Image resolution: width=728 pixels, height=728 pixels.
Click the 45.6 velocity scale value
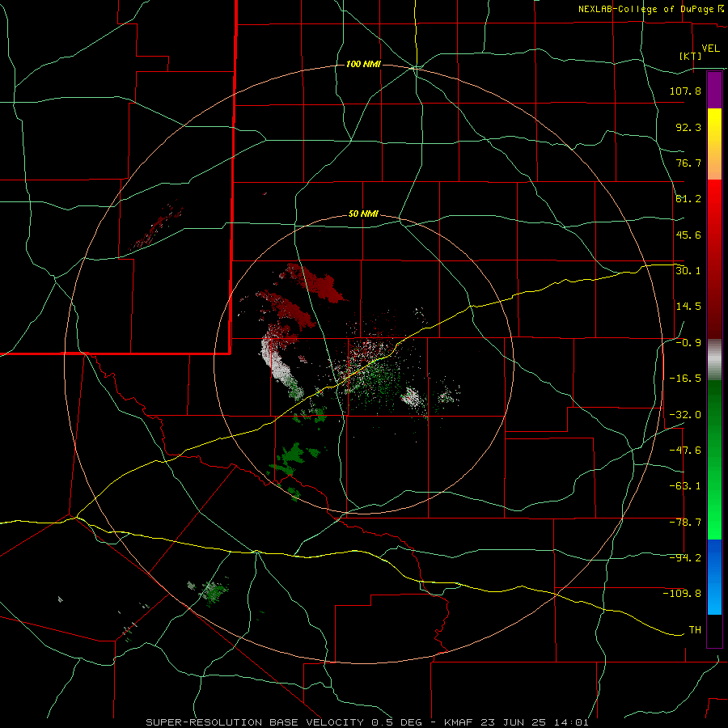[x=688, y=235]
